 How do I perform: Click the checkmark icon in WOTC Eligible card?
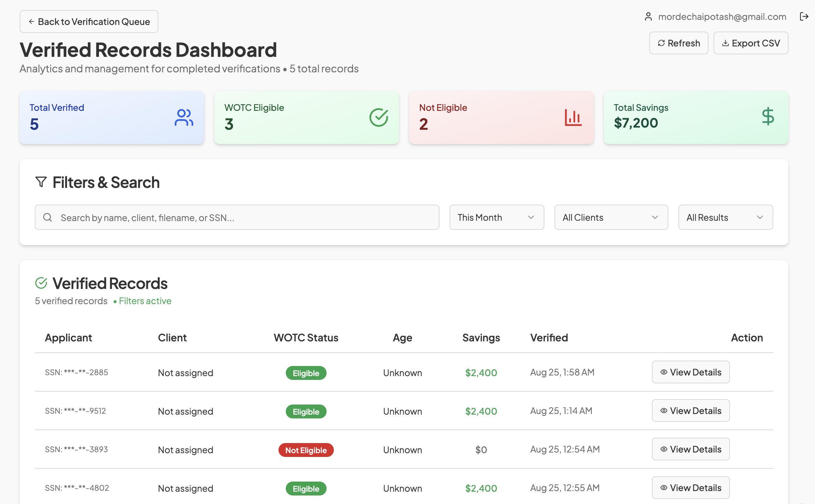(379, 117)
